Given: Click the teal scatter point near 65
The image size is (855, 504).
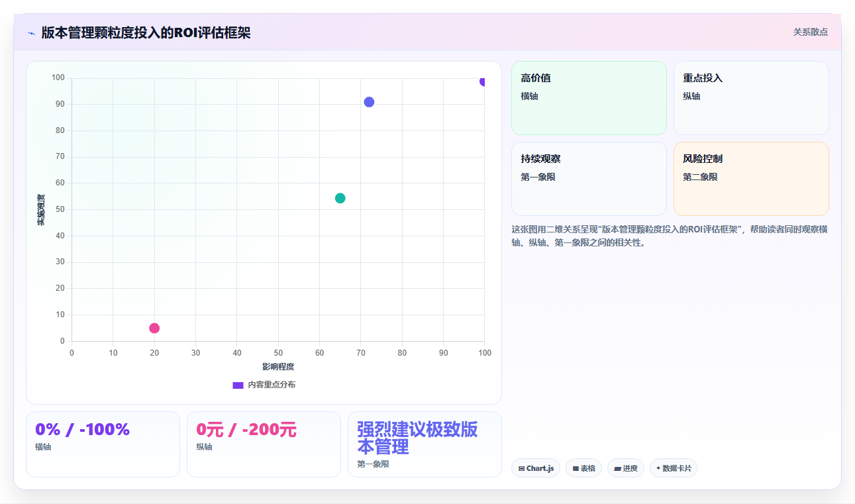Looking at the screenshot, I should (340, 198).
